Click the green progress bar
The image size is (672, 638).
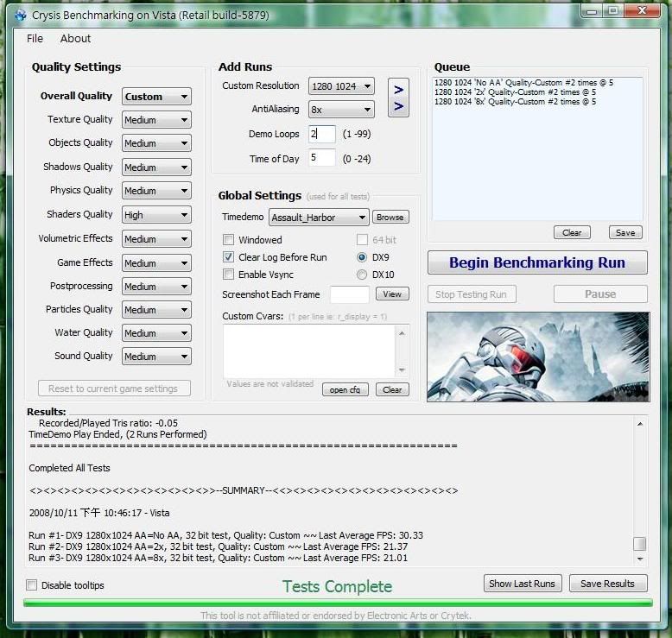pos(338,603)
